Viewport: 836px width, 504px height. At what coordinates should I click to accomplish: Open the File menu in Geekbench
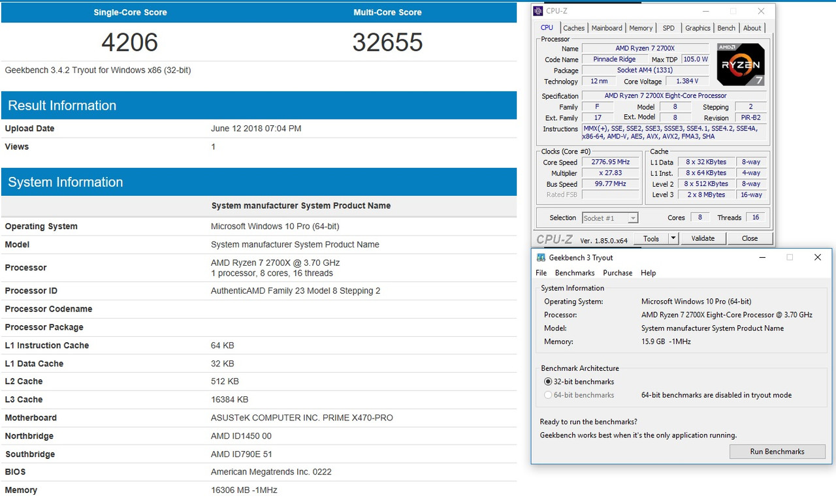[x=541, y=273]
